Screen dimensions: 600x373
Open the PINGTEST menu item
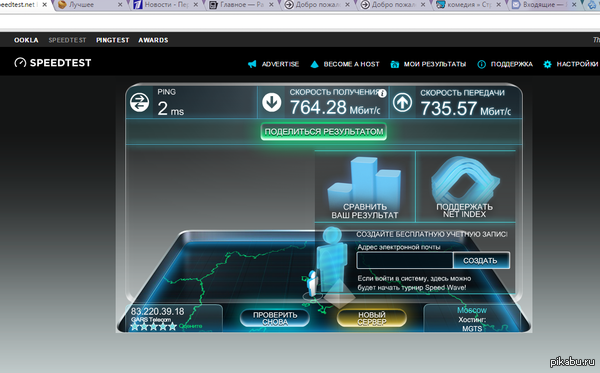112,40
